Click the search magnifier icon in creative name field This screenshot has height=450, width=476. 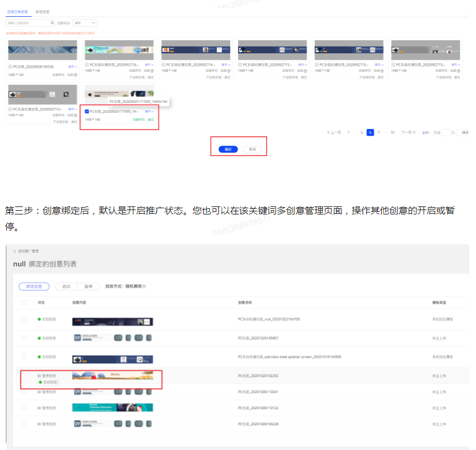coord(51,23)
